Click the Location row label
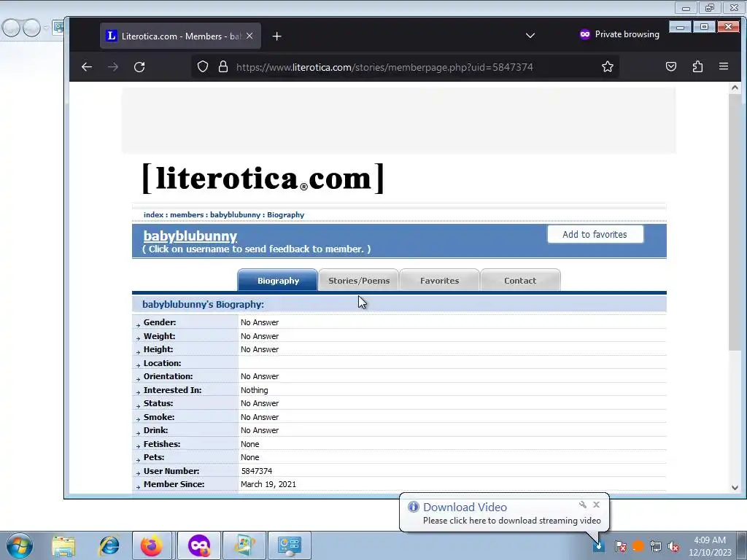 tap(163, 363)
